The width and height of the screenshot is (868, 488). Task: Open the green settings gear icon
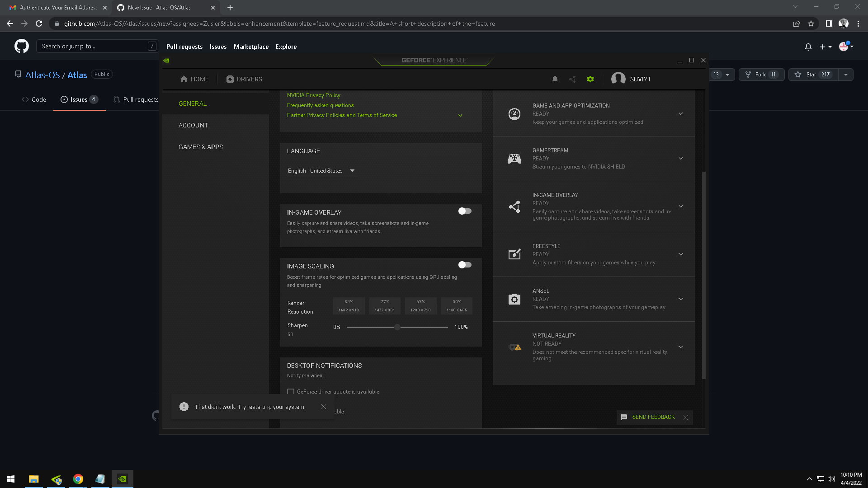click(590, 79)
